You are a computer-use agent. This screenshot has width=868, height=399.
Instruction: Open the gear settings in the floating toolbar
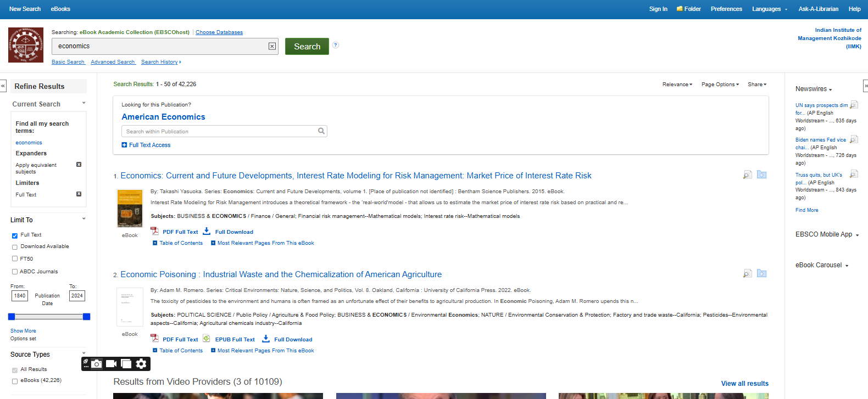(x=141, y=364)
